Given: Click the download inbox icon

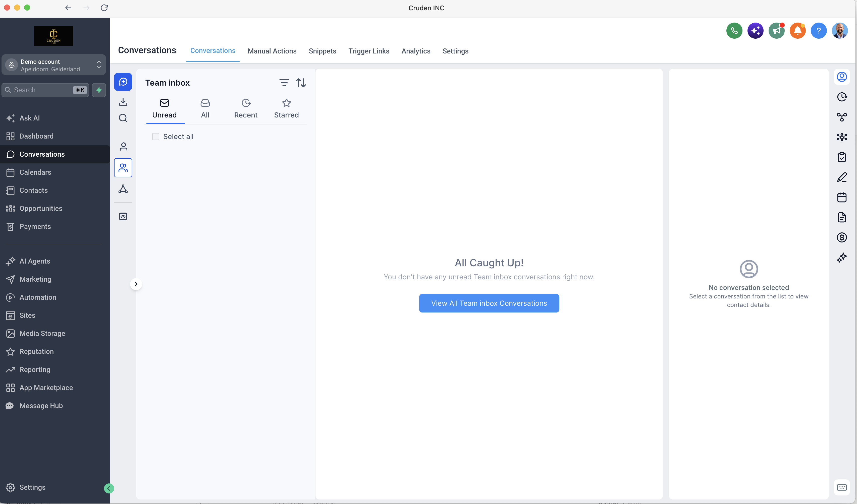Looking at the screenshot, I should click(x=123, y=102).
